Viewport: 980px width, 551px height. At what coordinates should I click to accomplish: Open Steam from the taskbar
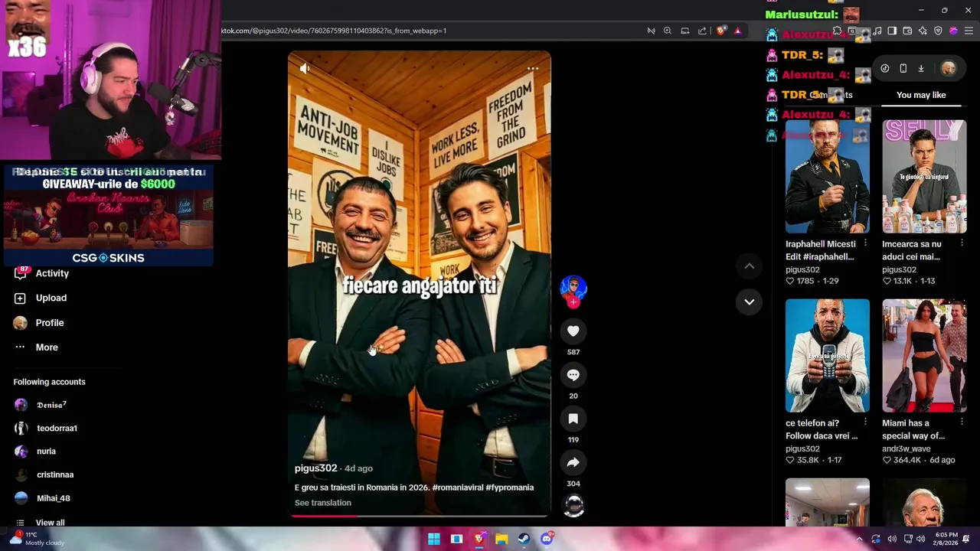[524, 539]
